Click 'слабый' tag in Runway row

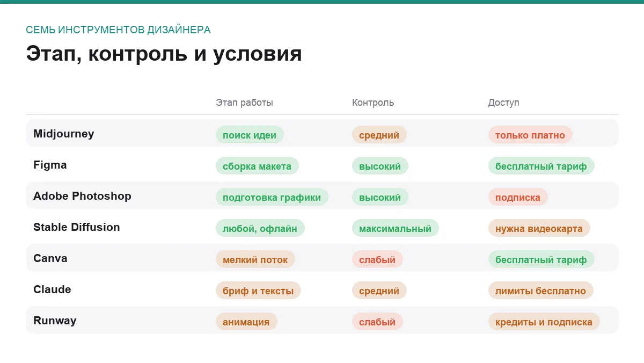(x=377, y=322)
